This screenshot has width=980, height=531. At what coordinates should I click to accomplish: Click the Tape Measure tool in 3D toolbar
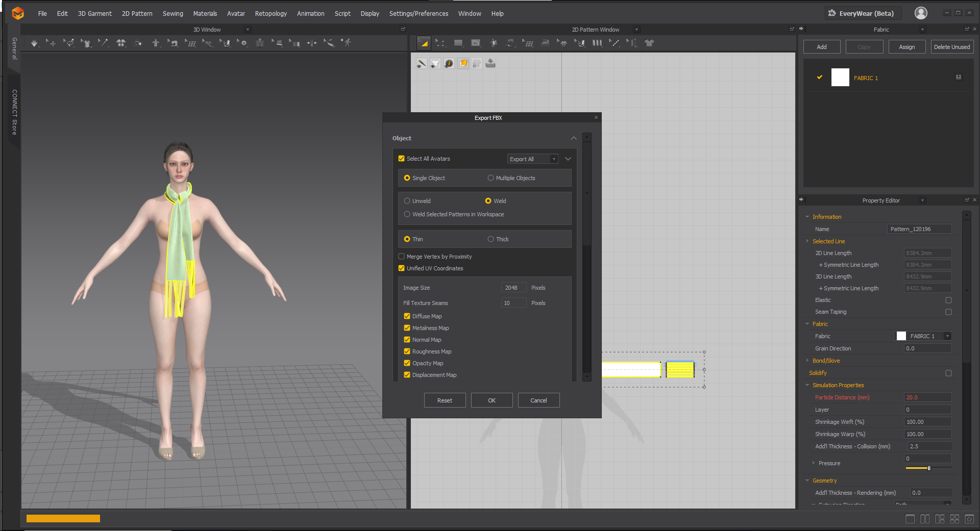(329, 43)
